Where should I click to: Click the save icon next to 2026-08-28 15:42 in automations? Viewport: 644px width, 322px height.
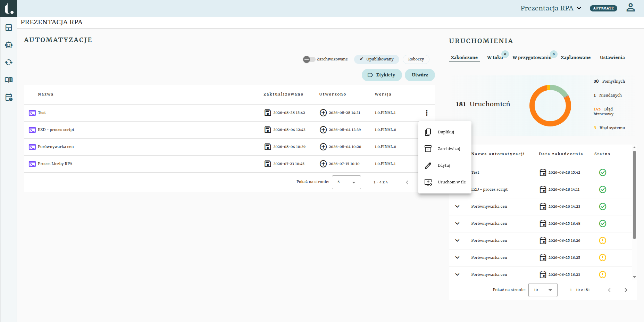click(x=268, y=113)
